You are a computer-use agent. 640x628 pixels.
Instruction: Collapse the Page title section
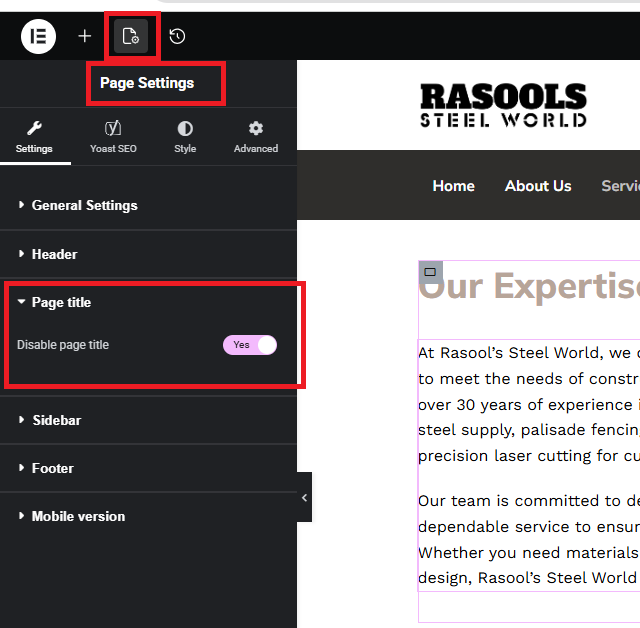point(148,302)
